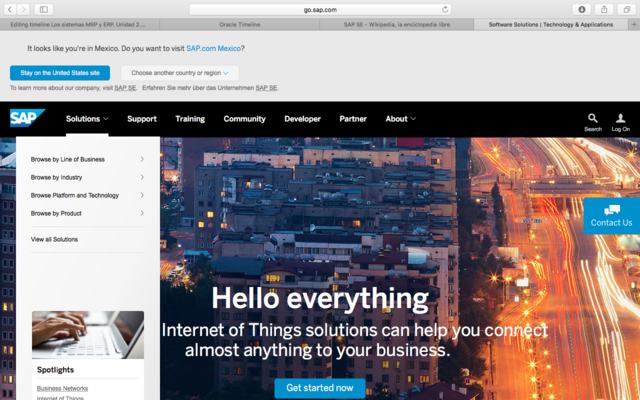640x400 pixels.
Task: Go forward with Safari's forward arrow
Action: point(23,9)
